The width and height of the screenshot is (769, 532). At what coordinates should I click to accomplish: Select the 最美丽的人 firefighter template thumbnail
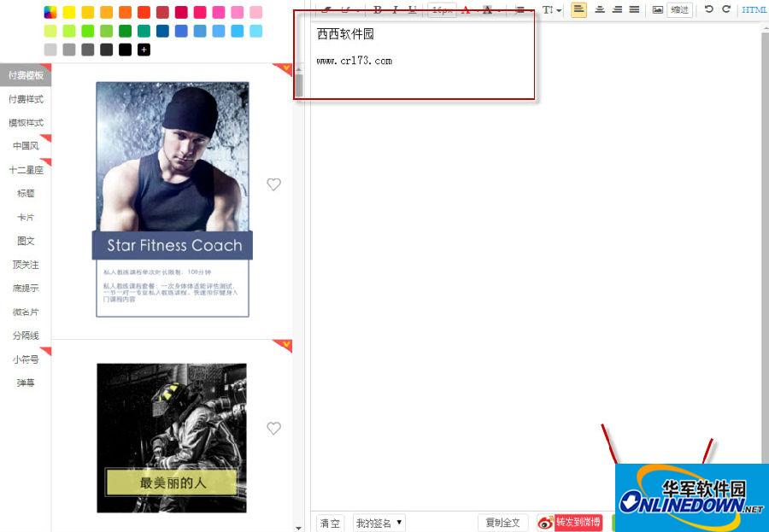[x=172, y=438]
